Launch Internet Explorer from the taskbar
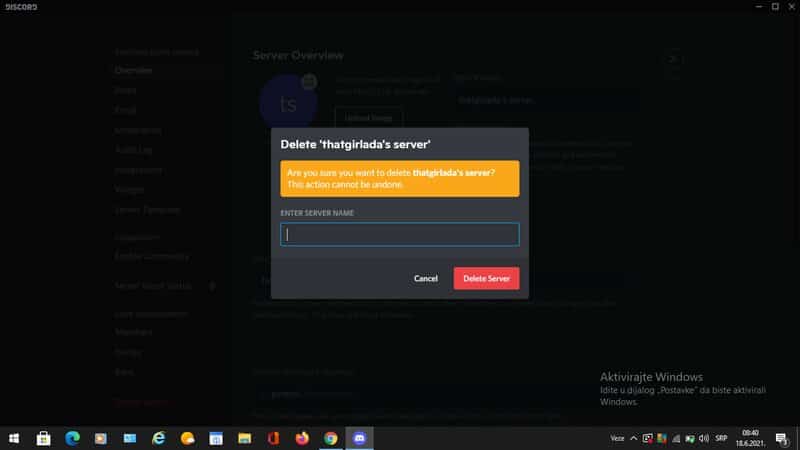Image resolution: width=800 pixels, height=450 pixels. [x=158, y=438]
